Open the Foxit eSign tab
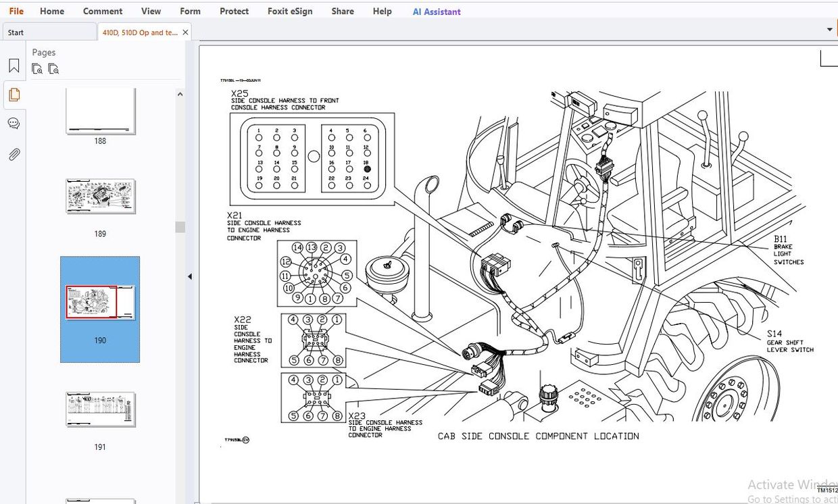Image resolution: width=838 pixels, height=504 pixels. click(290, 11)
